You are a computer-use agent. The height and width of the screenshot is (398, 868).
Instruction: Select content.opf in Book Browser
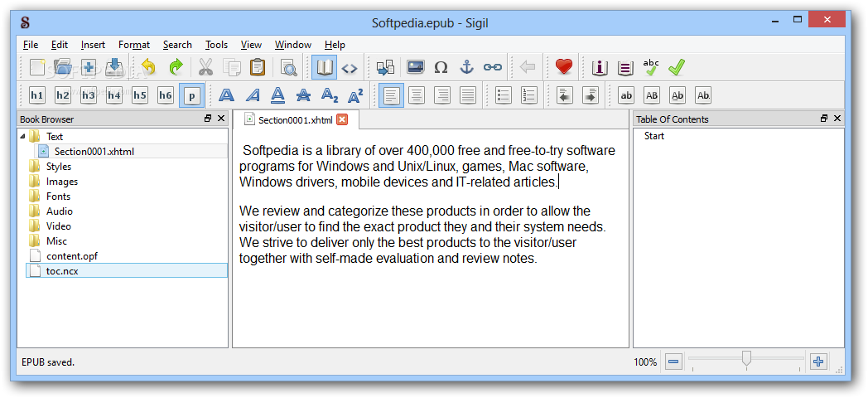pos(72,256)
